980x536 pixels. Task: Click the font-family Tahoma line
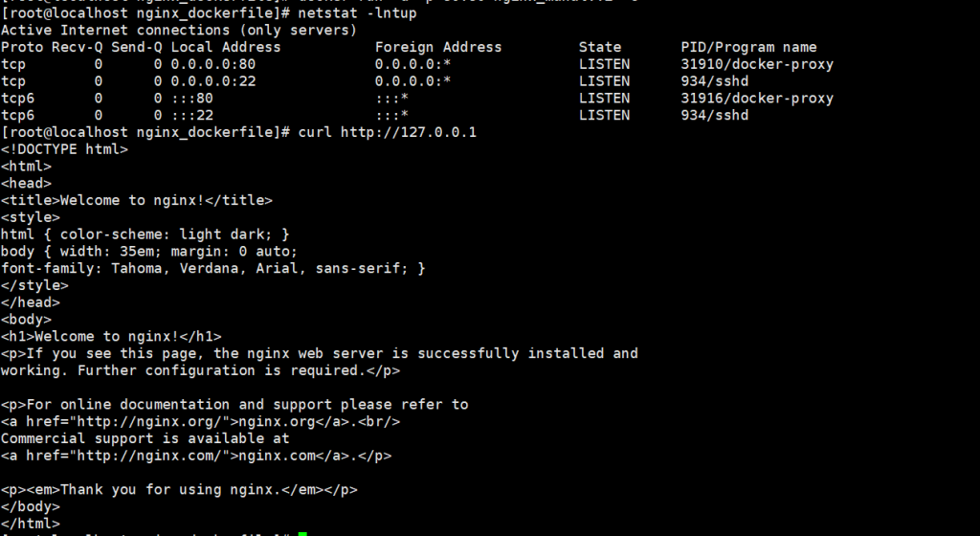coord(213,269)
